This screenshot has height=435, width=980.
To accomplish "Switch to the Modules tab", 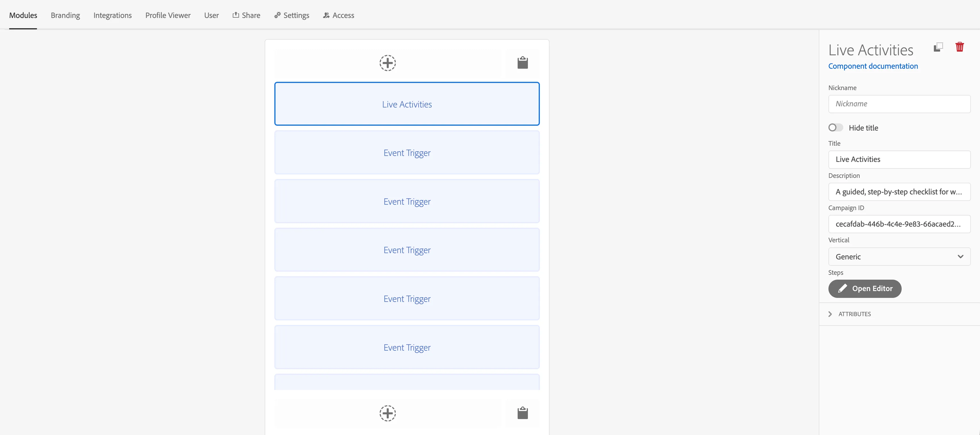I will (x=23, y=15).
